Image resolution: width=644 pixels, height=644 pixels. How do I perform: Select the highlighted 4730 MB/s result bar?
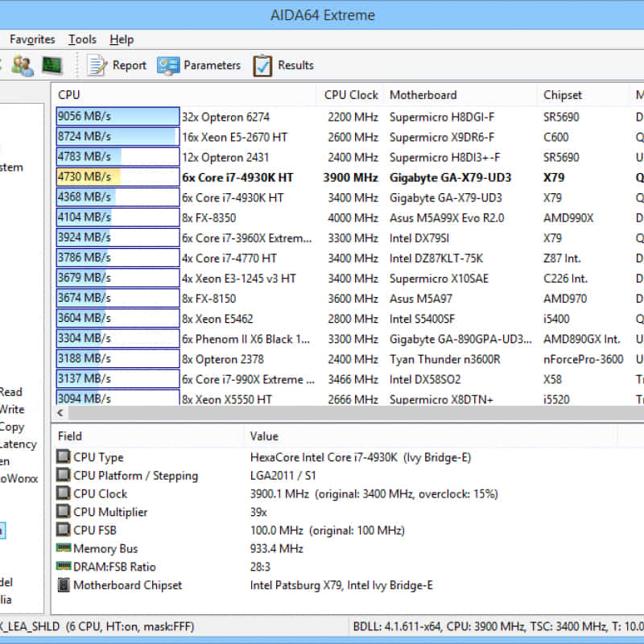[x=118, y=177]
